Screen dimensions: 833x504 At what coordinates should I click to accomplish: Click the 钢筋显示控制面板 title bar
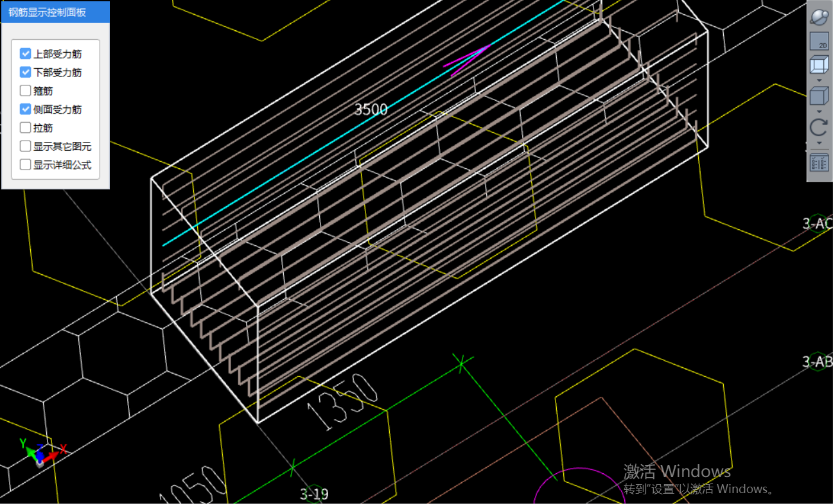point(55,12)
